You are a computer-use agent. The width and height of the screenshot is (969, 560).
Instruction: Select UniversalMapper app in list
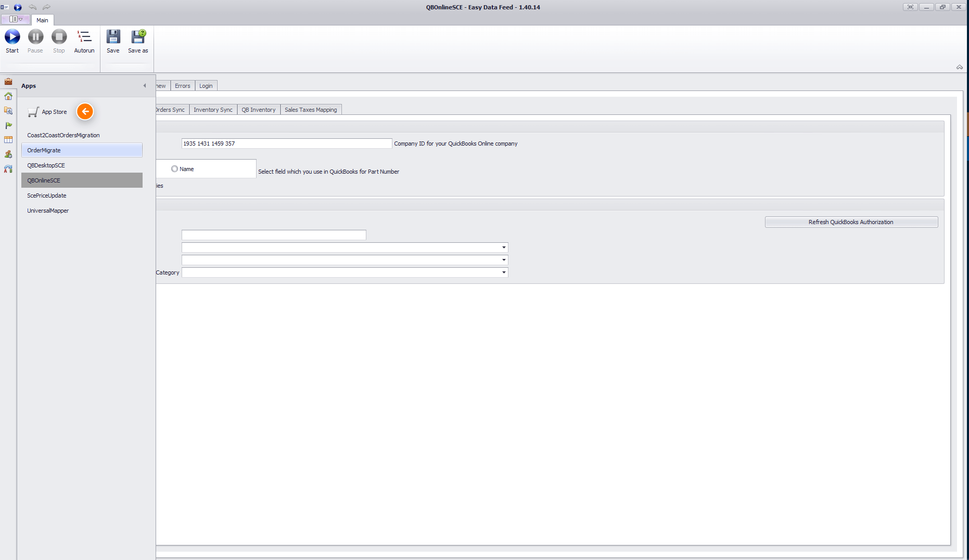[82, 211]
